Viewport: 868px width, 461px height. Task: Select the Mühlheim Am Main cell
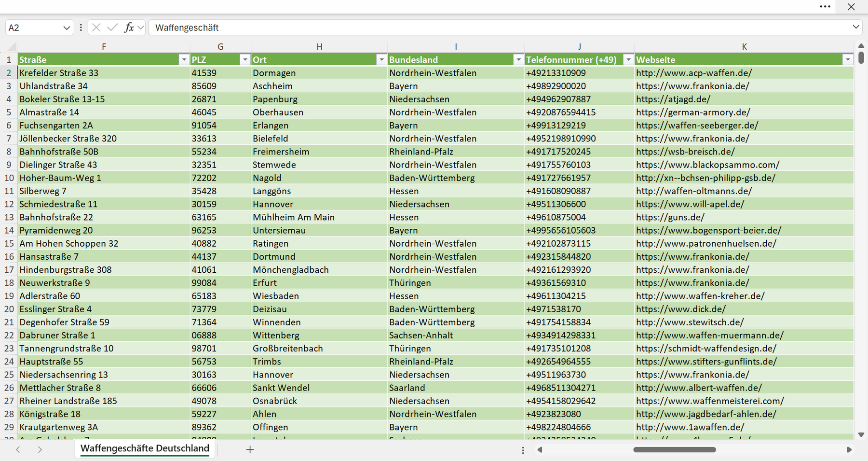coord(319,217)
